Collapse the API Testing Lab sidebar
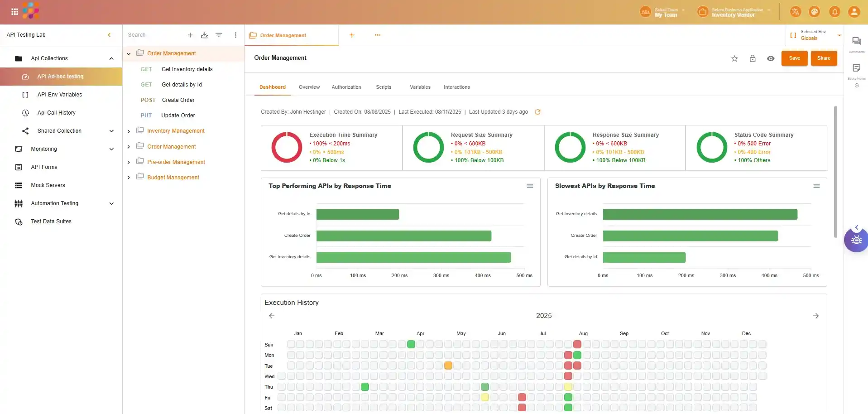The image size is (868, 414). click(x=109, y=35)
